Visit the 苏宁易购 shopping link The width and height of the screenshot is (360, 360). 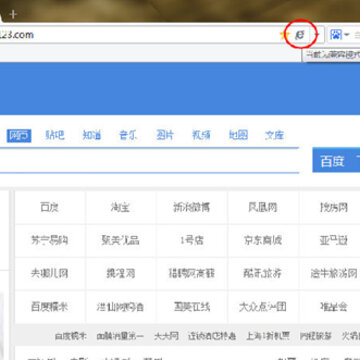(x=50, y=240)
